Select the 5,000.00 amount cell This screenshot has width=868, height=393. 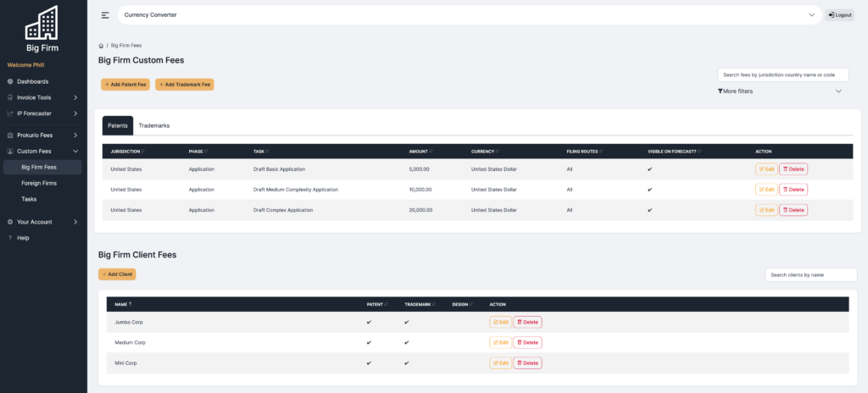coord(420,169)
